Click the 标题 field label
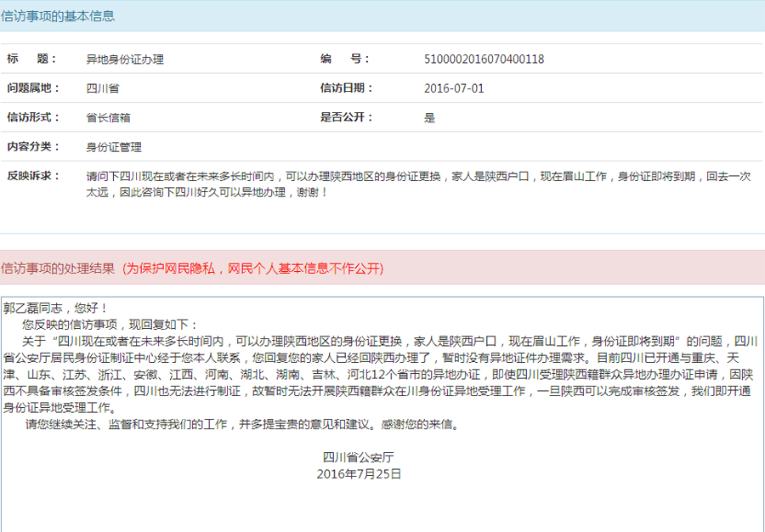The image size is (765, 532). (x=31, y=59)
